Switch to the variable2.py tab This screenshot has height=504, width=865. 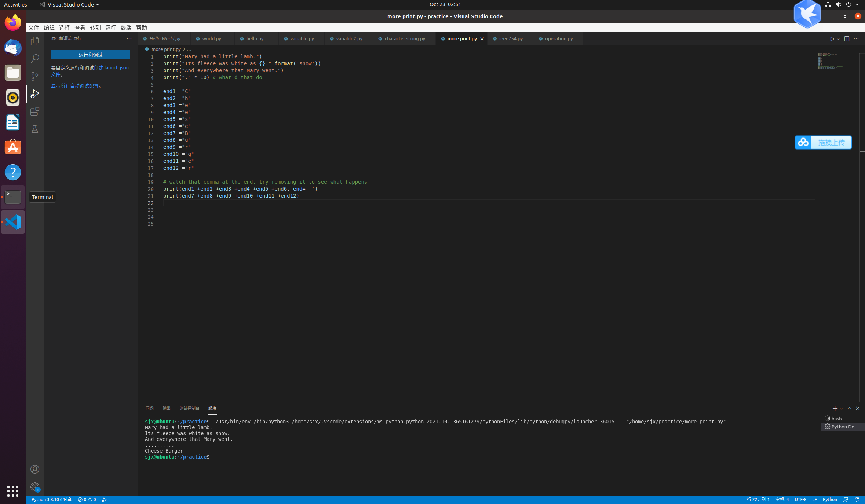(x=349, y=39)
